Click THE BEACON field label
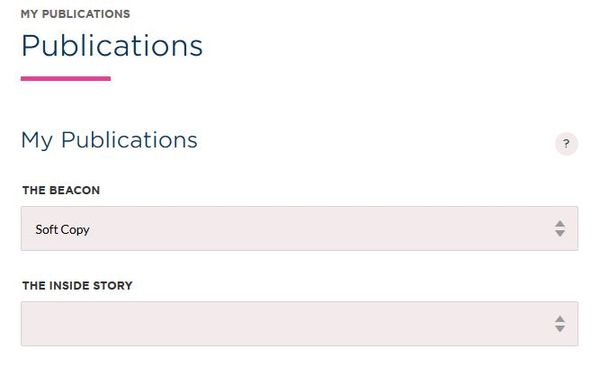The width and height of the screenshot is (600, 366). click(x=61, y=190)
